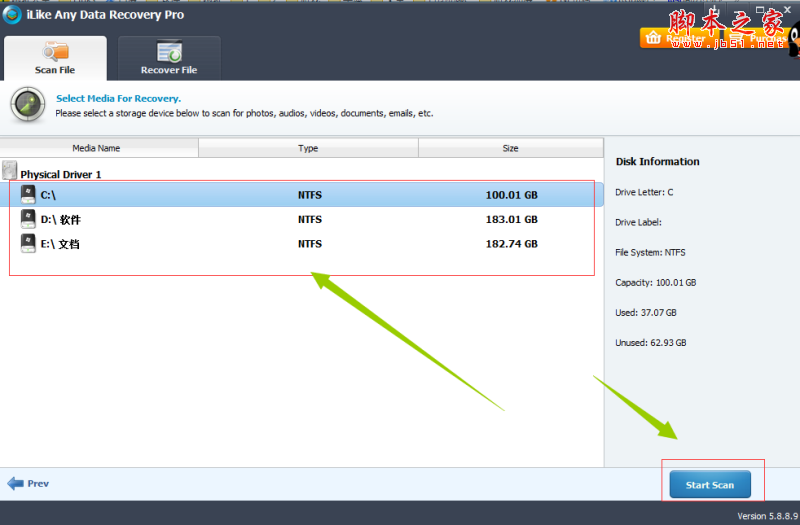The width and height of the screenshot is (800, 525).
Task: Open the Scan File tab
Action: [55, 58]
